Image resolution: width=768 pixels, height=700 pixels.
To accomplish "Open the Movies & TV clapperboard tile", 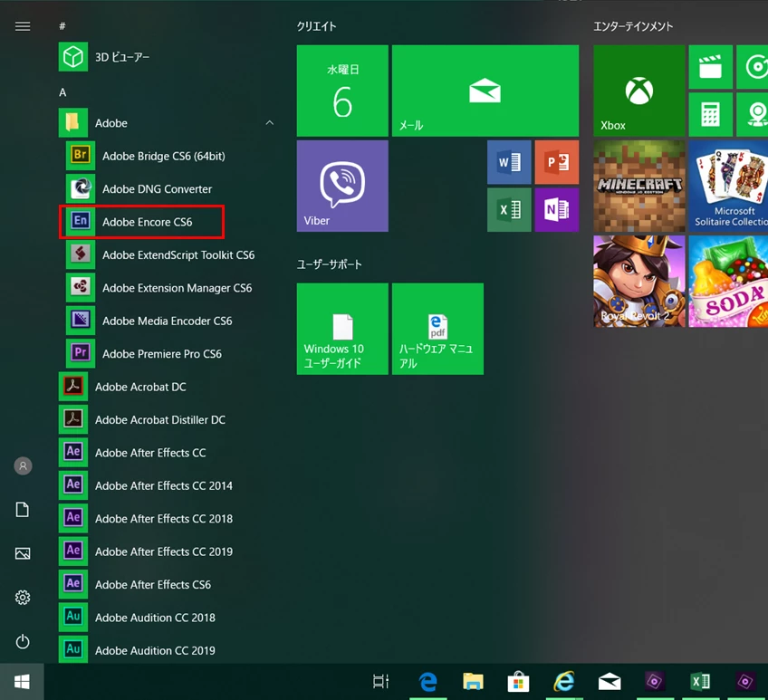I will click(x=711, y=67).
